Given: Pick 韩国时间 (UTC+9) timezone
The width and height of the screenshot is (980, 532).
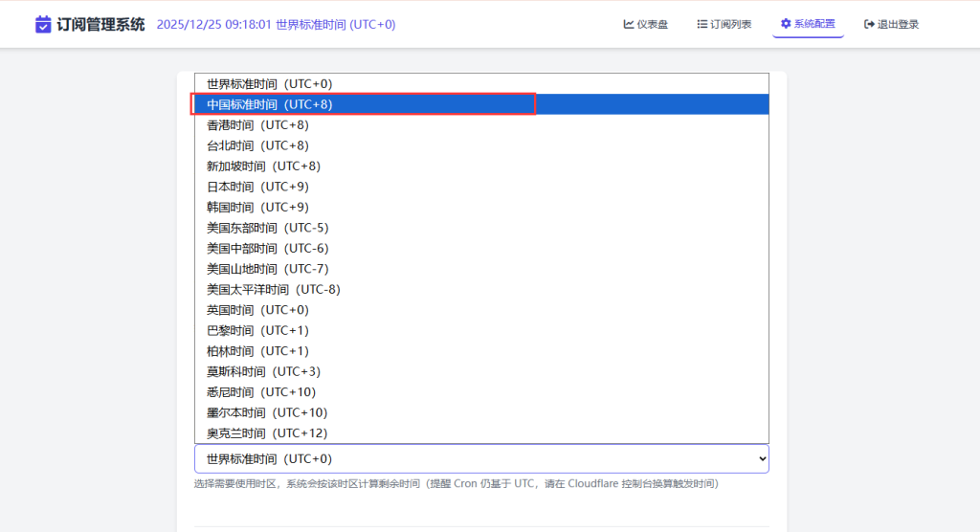Looking at the screenshot, I should [x=257, y=208].
